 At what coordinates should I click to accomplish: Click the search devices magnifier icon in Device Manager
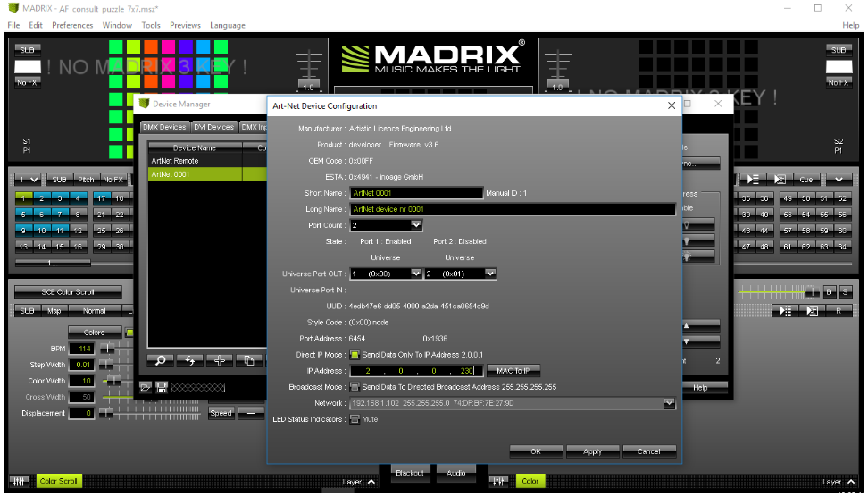tap(161, 361)
